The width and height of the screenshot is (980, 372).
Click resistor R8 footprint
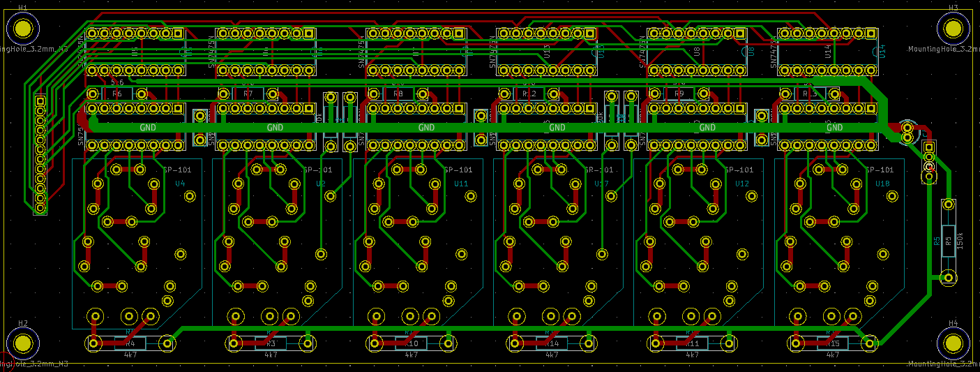(398, 94)
